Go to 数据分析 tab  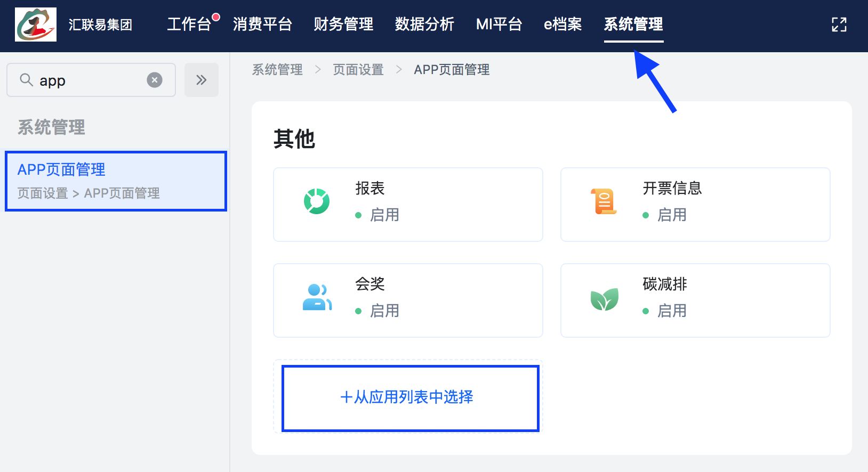(x=424, y=24)
